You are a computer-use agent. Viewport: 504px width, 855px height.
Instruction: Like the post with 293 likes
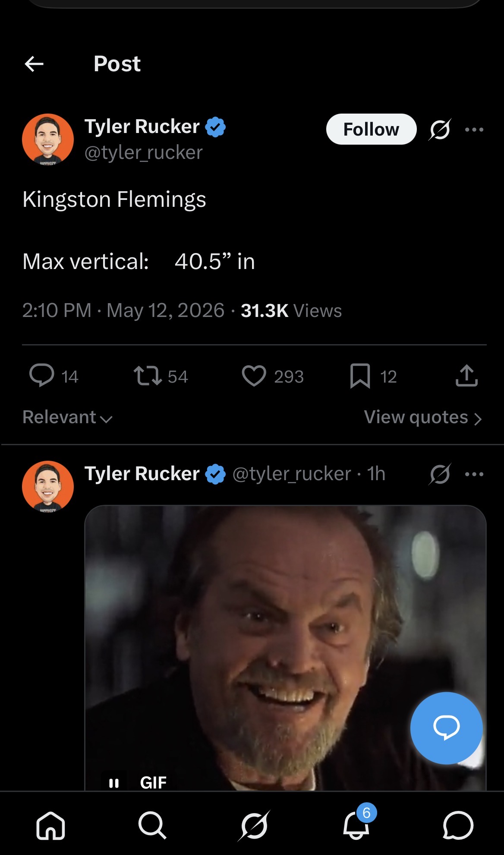point(254,375)
